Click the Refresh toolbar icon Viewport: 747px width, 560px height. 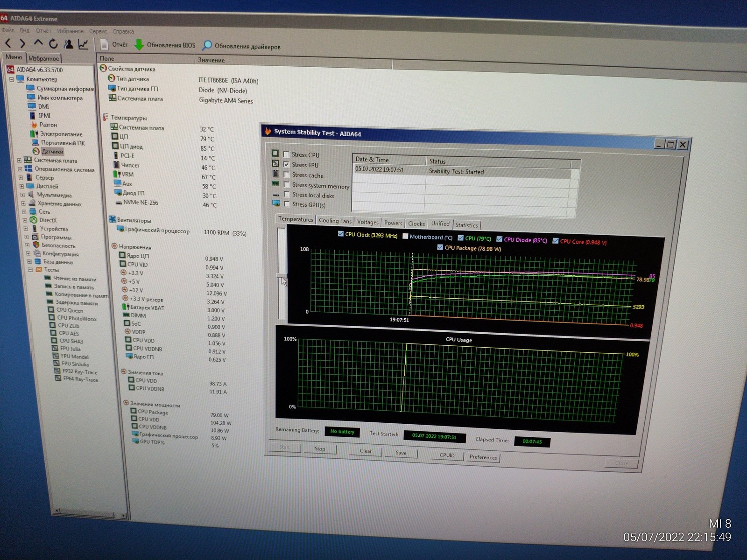(x=53, y=44)
